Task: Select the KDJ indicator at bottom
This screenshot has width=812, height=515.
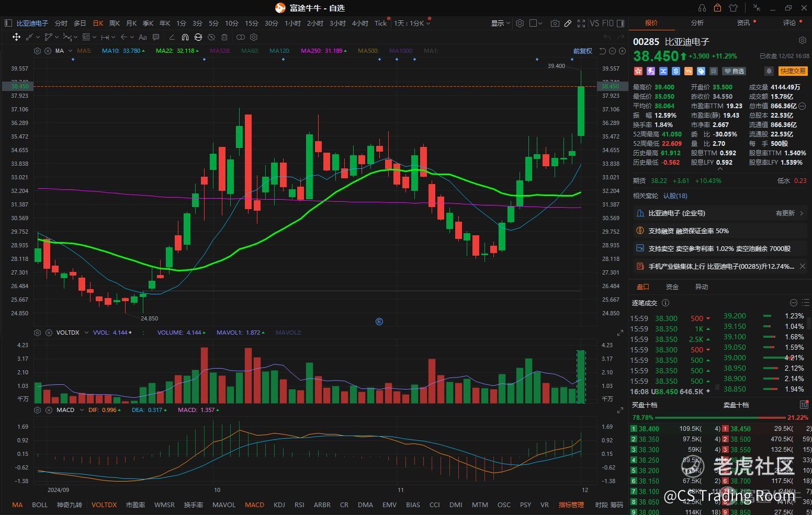Action: click(x=279, y=505)
